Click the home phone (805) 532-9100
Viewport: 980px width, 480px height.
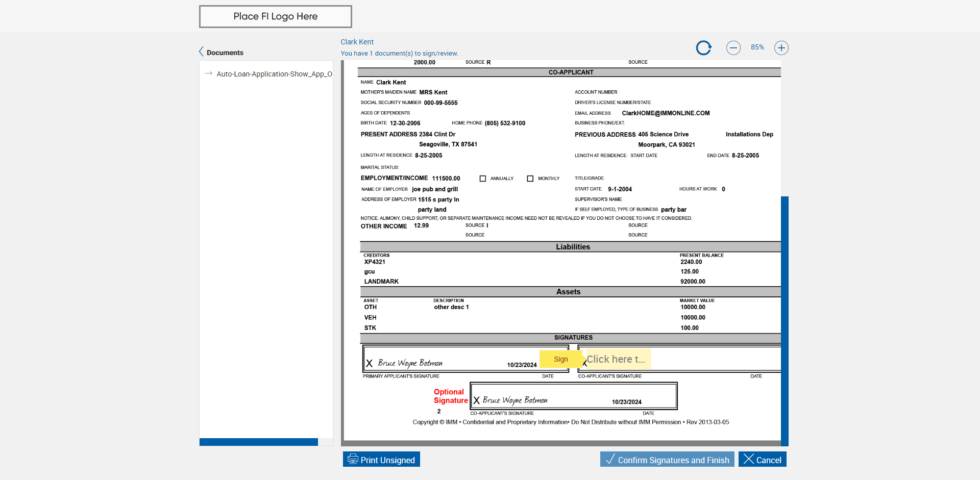505,123
